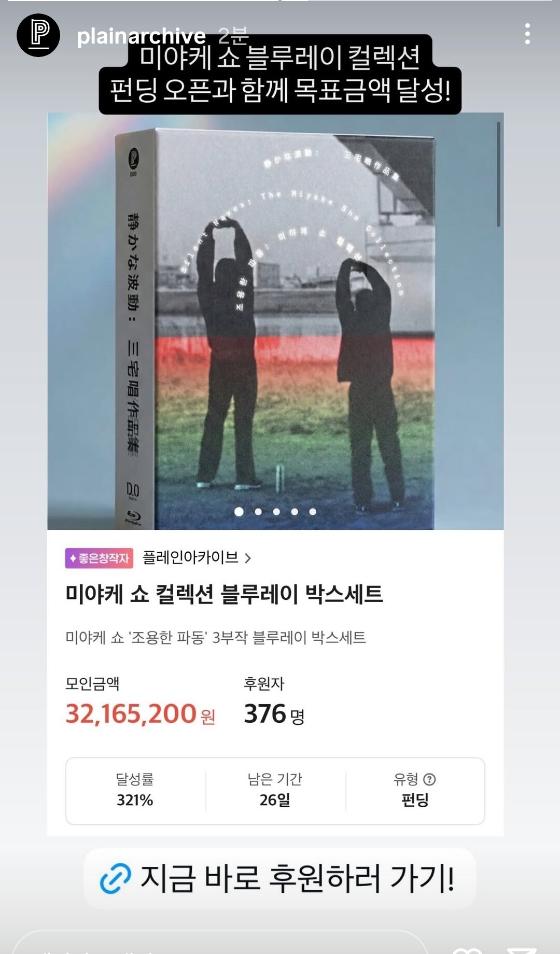Open the plainarchive profile avatar
This screenshot has height=954, width=560.
click(x=38, y=35)
